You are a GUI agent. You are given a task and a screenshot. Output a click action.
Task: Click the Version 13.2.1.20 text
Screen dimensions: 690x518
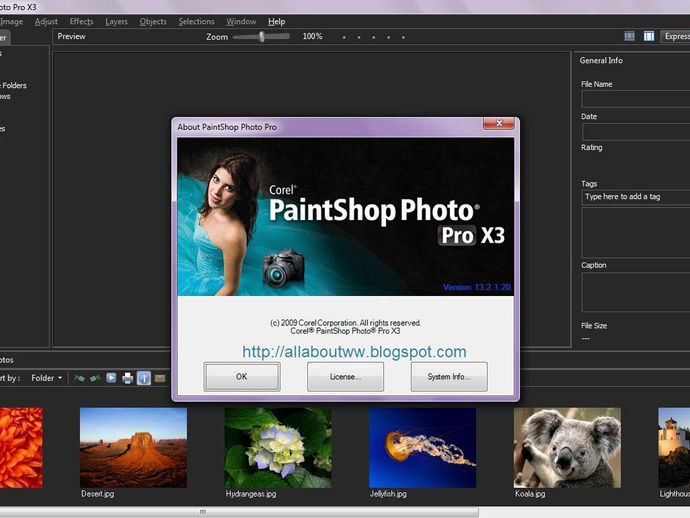477,287
